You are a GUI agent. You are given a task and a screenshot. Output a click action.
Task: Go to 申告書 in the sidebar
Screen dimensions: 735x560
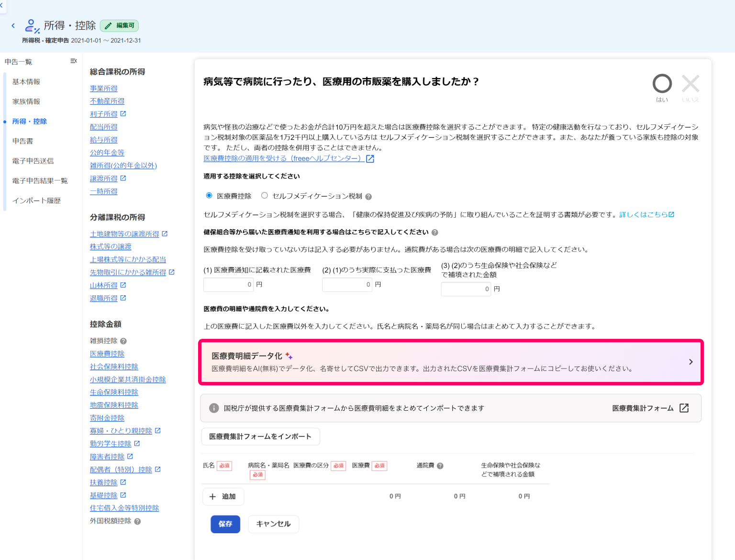click(23, 141)
